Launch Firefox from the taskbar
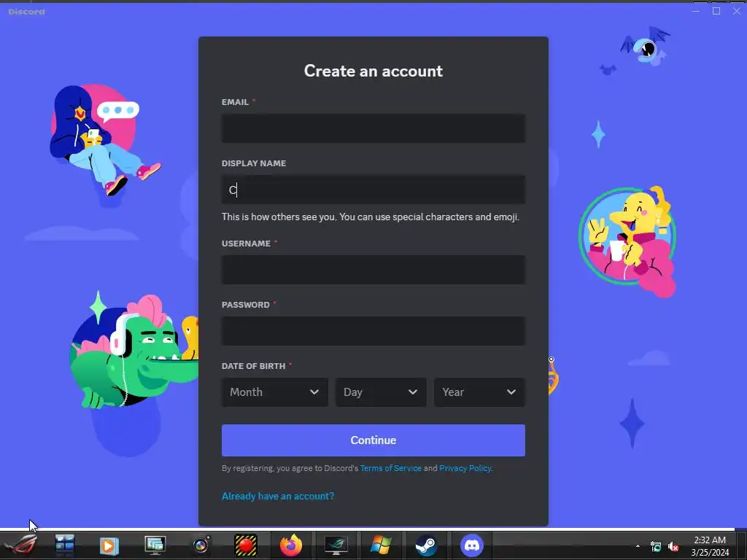747x560 pixels. point(291,545)
